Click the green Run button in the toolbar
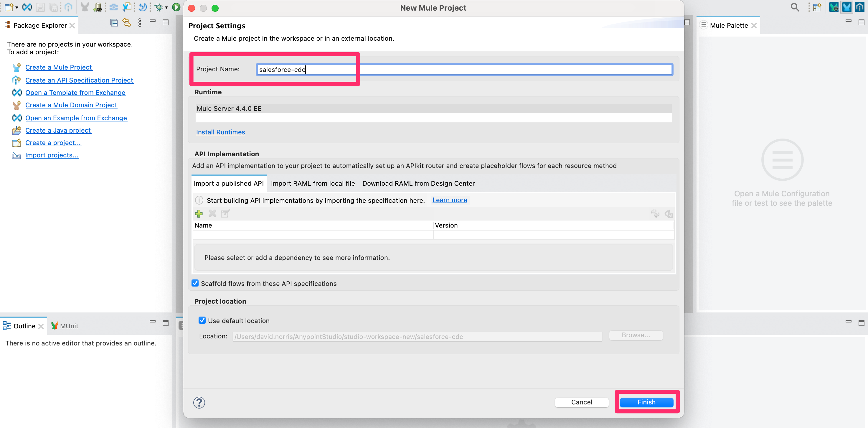 pos(176,7)
